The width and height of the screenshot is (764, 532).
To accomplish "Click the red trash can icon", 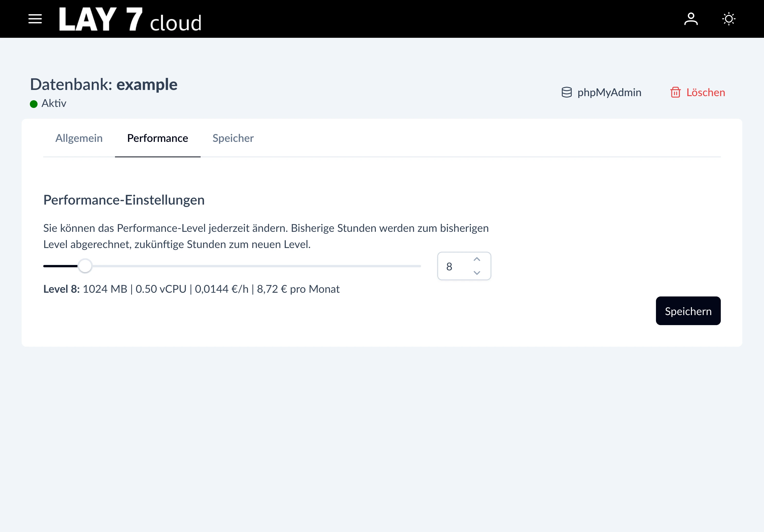I will click(675, 93).
